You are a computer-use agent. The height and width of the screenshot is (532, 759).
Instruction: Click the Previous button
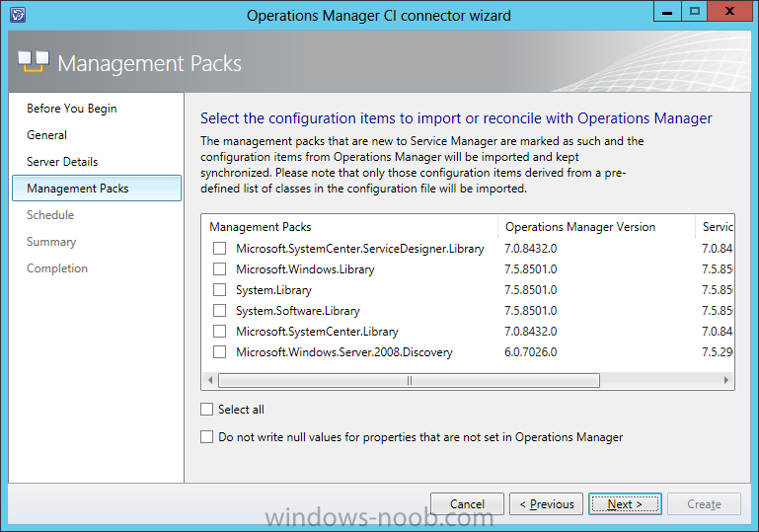547,504
